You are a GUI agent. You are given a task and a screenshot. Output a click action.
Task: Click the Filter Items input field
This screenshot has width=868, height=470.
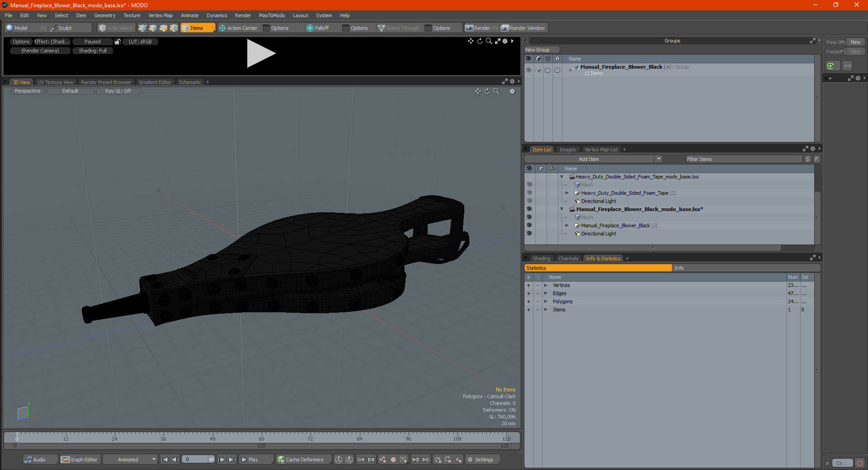click(744, 159)
